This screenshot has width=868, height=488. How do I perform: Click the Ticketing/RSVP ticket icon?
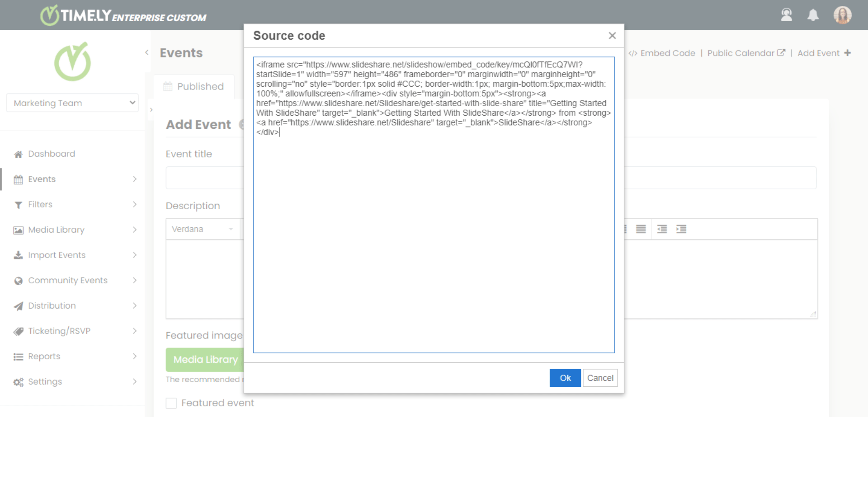tap(18, 331)
